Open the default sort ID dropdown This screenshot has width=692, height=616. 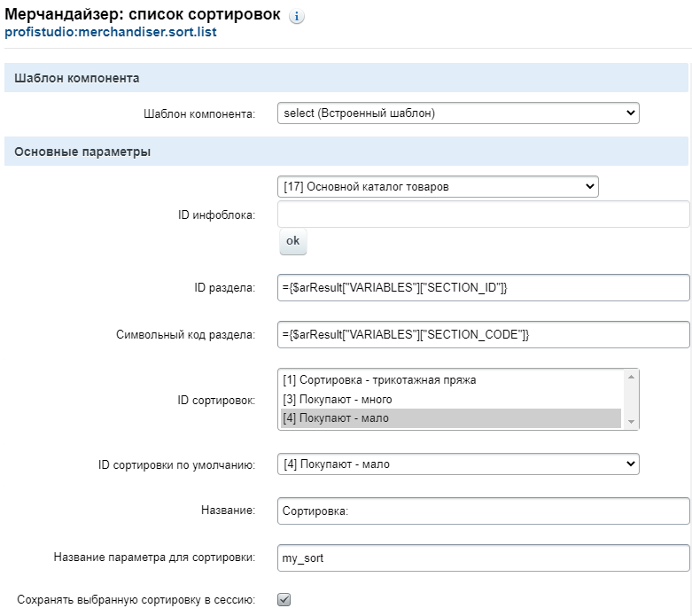coord(458,464)
